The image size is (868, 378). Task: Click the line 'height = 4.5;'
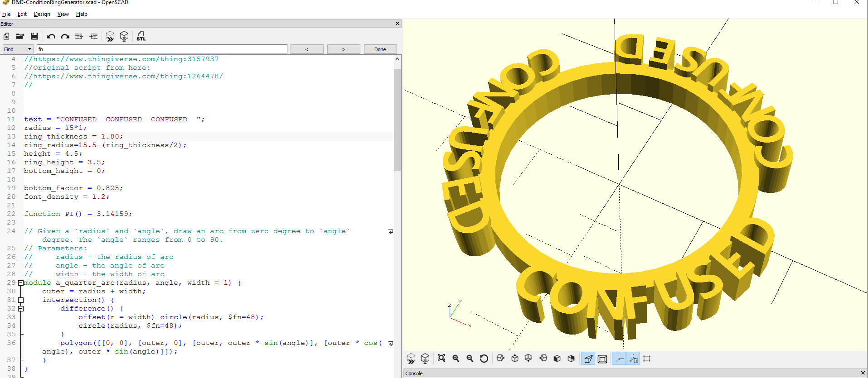point(53,153)
